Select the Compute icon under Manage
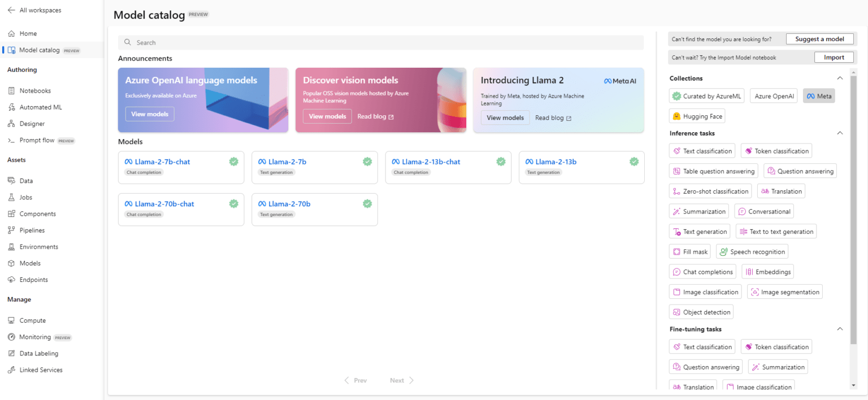Viewport: 868px width, 400px height. click(x=12, y=320)
